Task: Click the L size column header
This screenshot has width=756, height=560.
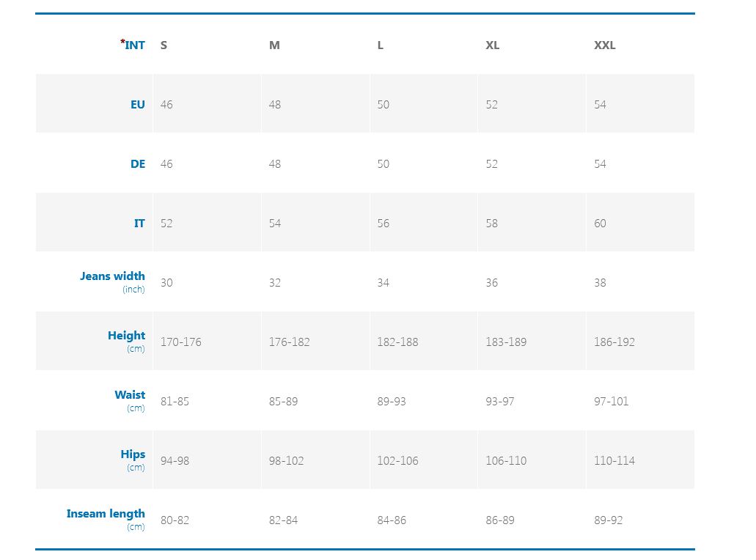Action: pos(380,45)
